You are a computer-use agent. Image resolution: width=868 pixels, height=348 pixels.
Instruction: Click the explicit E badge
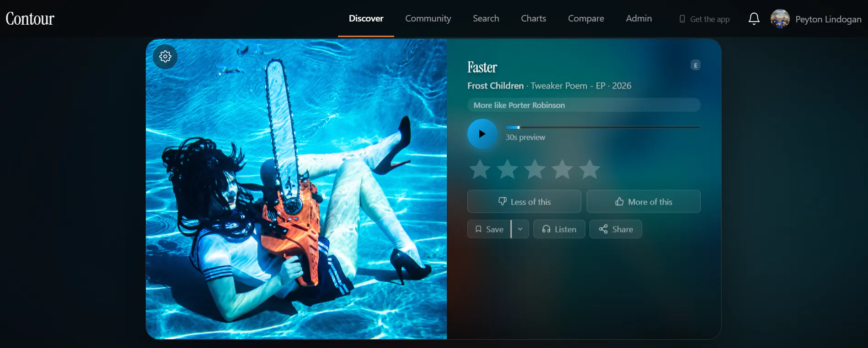(x=696, y=65)
